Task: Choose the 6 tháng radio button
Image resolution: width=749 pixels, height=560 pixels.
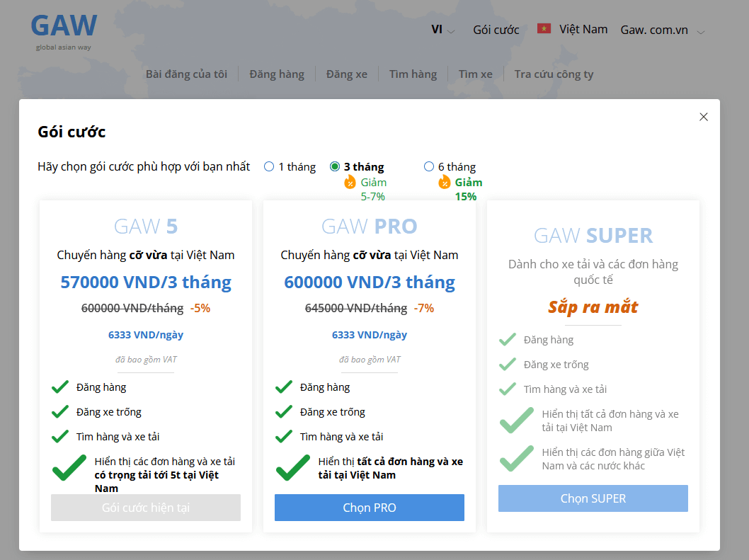Action: point(429,167)
